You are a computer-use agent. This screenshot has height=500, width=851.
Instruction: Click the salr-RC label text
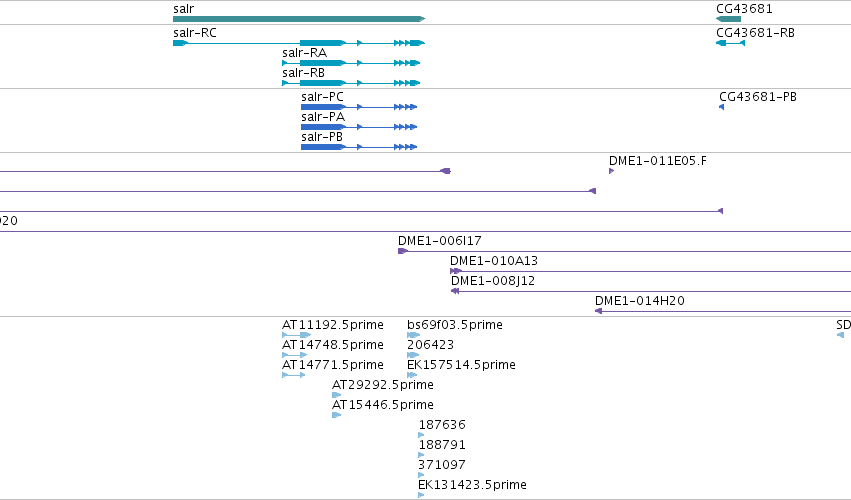(x=195, y=33)
